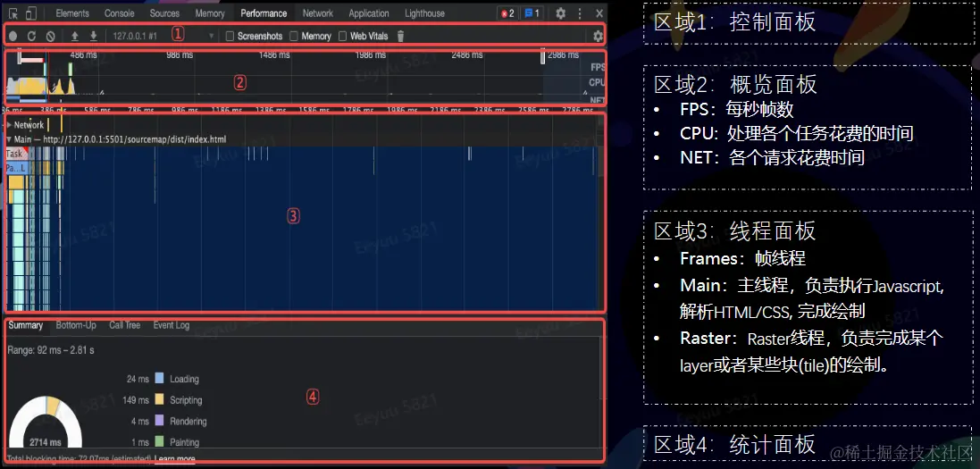The height and width of the screenshot is (469, 980).
Task: Open the Network tab
Action: [x=318, y=13]
